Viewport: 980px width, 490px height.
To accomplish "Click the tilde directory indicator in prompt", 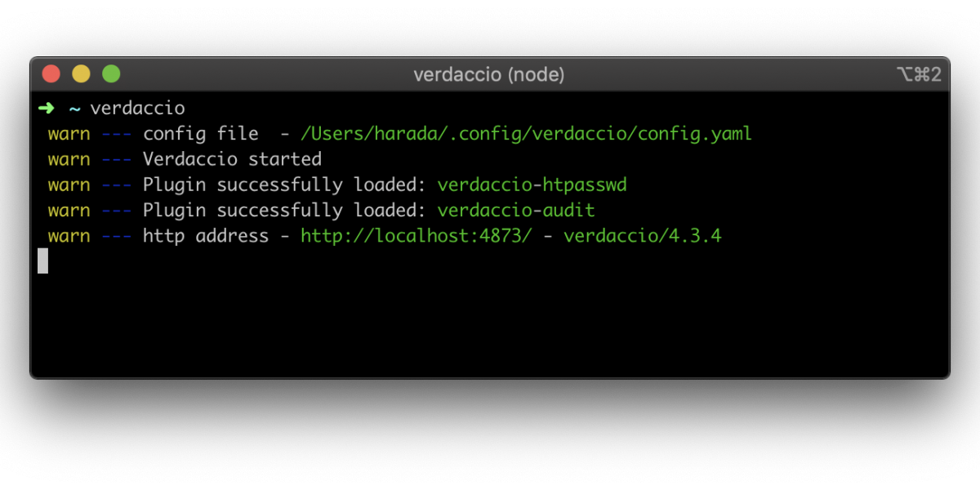I will 74,108.
